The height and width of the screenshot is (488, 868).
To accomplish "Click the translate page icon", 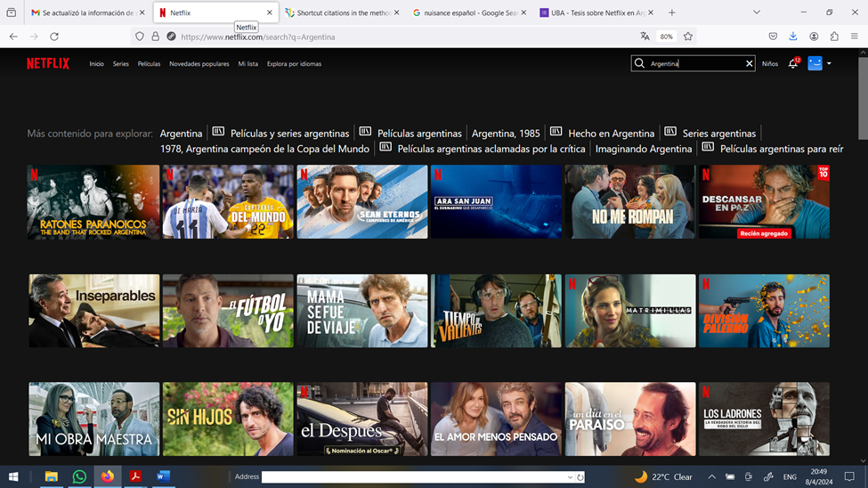I will (645, 37).
